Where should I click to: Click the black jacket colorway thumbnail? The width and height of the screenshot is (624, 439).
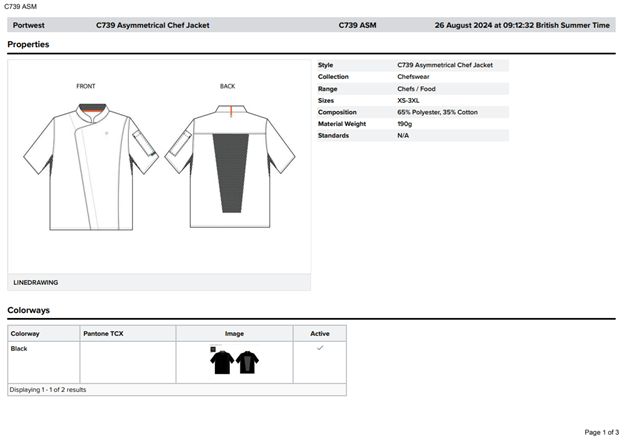pyautogui.click(x=234, y=363)
